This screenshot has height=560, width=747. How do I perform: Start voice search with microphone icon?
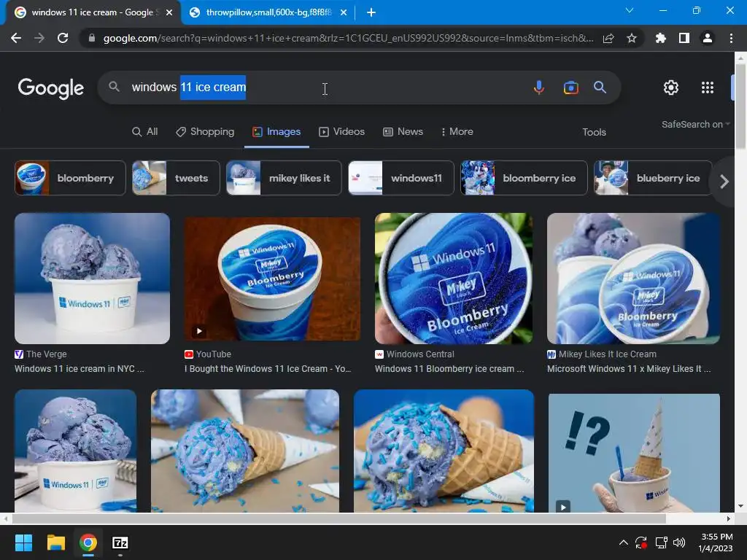pos(539,87)
